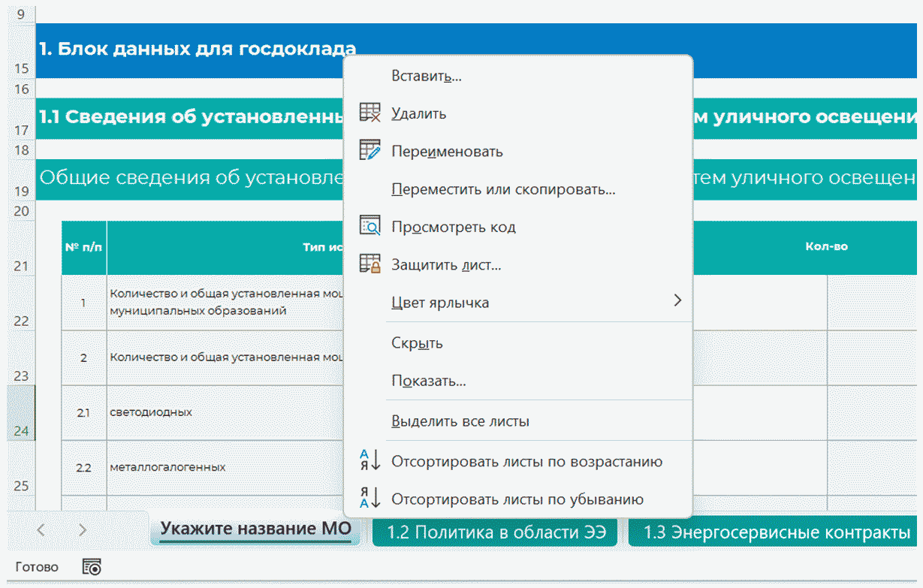Click the Delete sheet icon
Image resolution: width=923 pixels, height=588 pixels.
(370, 113)
